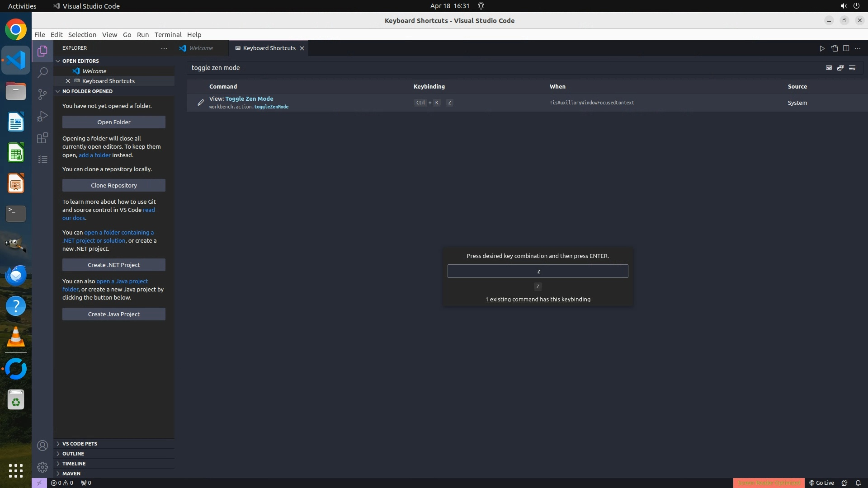Open the Manage gear icon
The width and height of the screenshot is (868, 488).
tap(42, 467)
